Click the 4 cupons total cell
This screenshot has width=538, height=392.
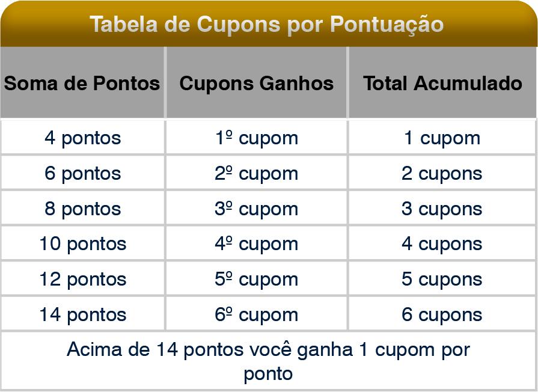click(442, 243)
